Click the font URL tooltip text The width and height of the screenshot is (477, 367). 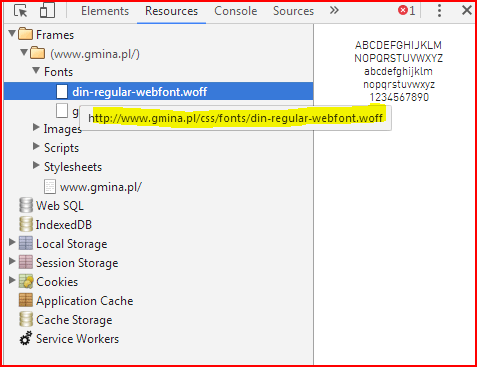click(235, 118)
